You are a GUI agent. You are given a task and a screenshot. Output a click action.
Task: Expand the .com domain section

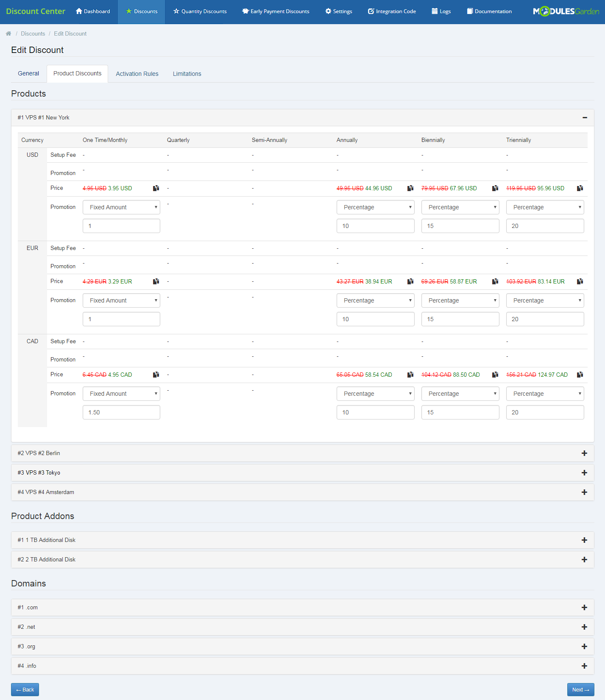(x=584, y=608)
